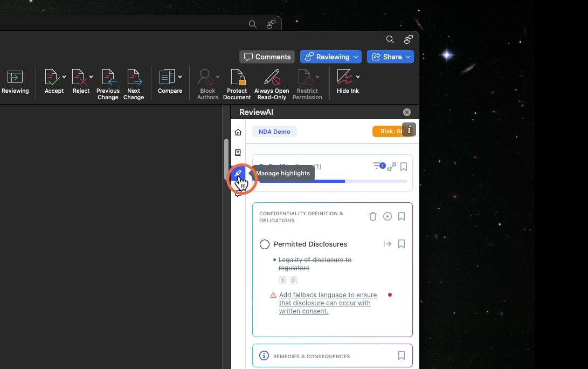Click the Permitted Disclosures title
The image size is (588, 369).
coord(310,244)
